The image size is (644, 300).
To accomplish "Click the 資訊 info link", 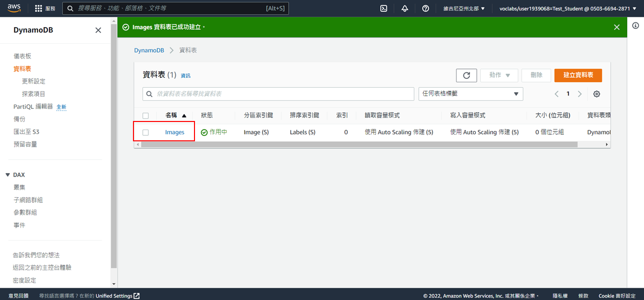I will point(186,76).
